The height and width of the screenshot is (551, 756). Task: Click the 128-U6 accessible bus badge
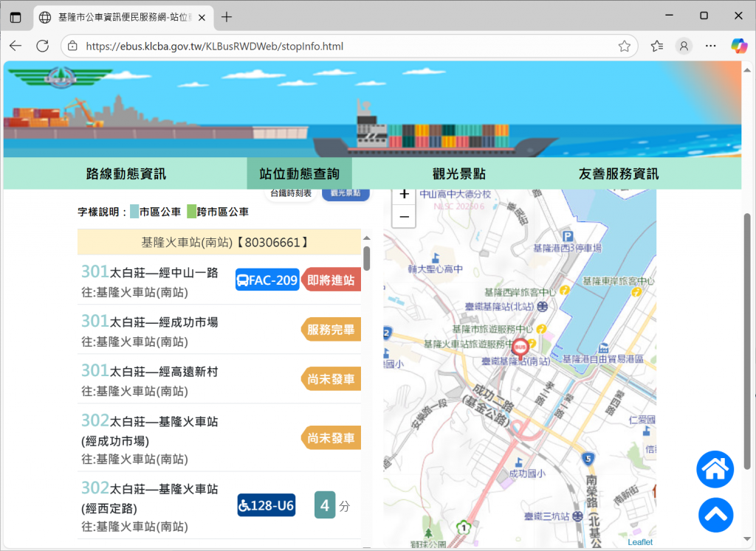click(x=266, y=505)
